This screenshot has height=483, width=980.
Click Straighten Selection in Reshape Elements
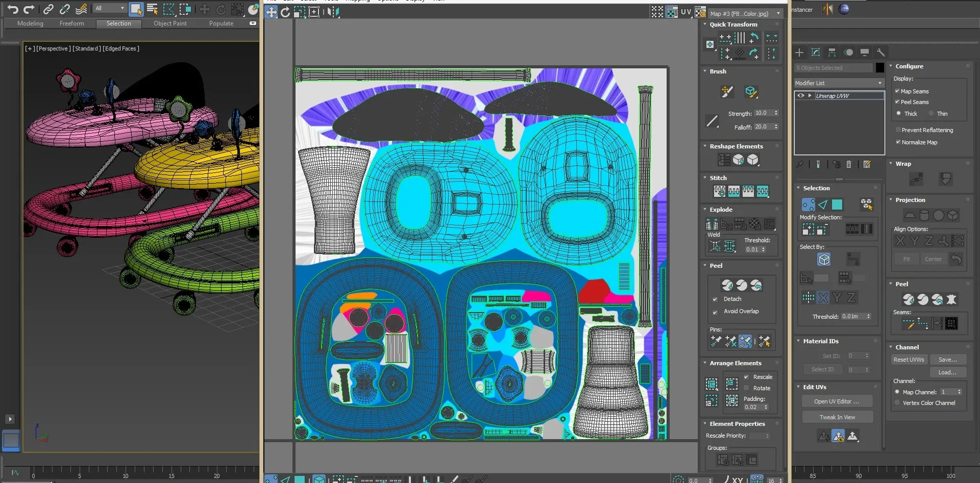[724, 160]
